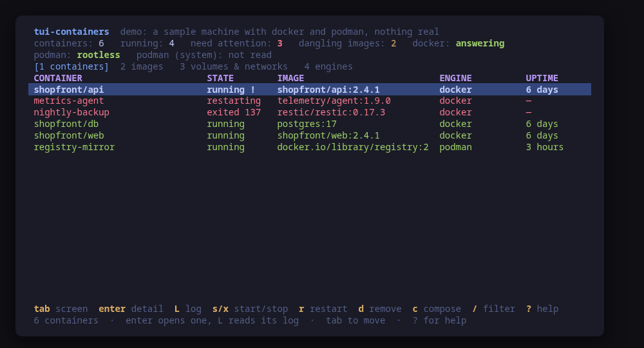Click the 'exited 137' state cell
Image resolution: width=644 pixels, height=348 pixels.
(234, 113)
